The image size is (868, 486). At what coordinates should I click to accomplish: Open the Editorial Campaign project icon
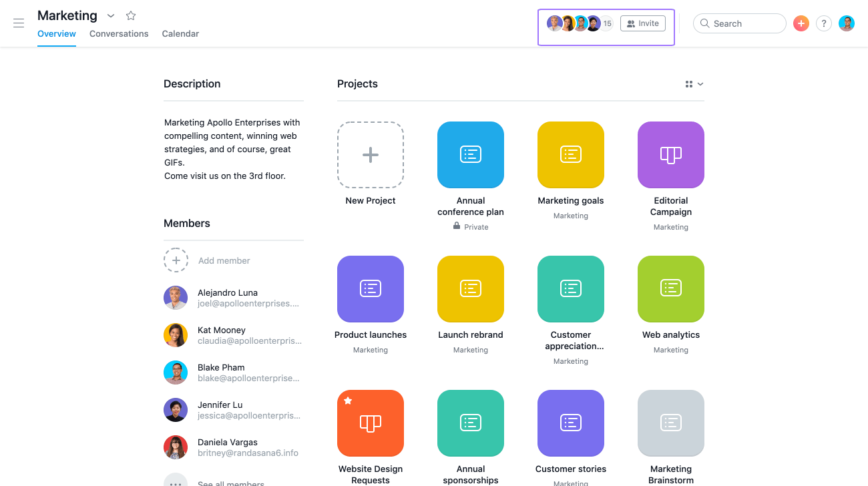click(x=671, y=154)
